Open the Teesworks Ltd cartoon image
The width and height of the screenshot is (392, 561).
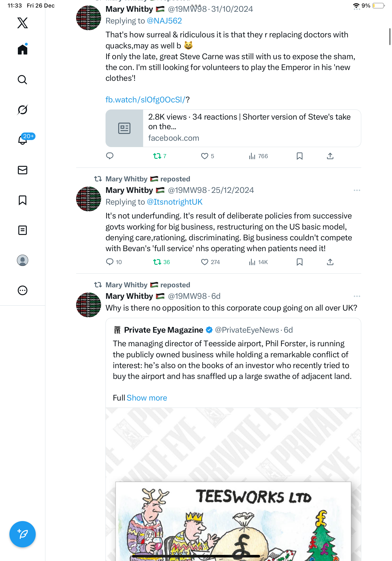[233, 520]
